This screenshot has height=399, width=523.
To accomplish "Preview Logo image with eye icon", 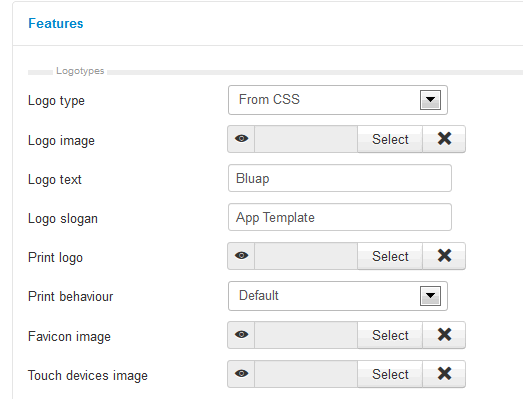I will tap(241, 139).
